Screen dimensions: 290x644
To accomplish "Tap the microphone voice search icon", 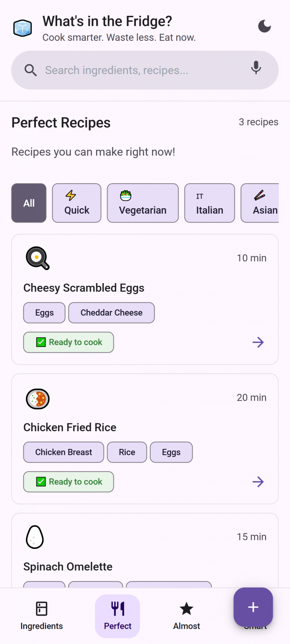I will click(x=256, y=68).
